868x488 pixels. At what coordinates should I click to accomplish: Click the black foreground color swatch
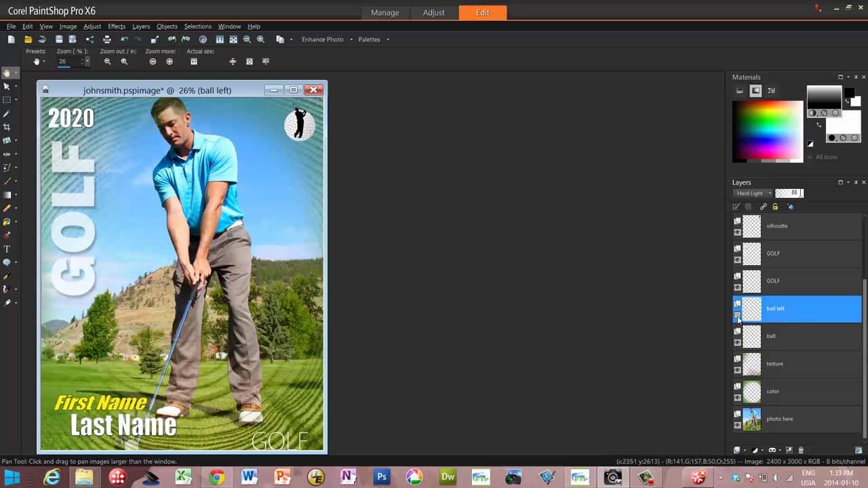[x=850, y=91]
